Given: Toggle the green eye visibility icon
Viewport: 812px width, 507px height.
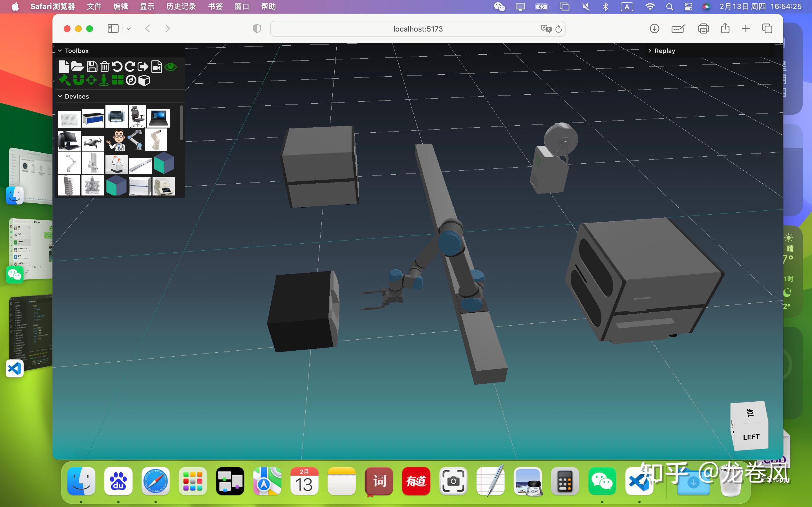Looking at the screenshot, I should click(171, 67).
